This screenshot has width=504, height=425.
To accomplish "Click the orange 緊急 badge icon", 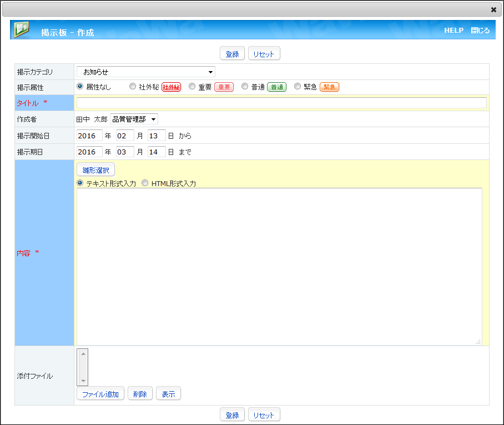I will [x=329, y=87].
